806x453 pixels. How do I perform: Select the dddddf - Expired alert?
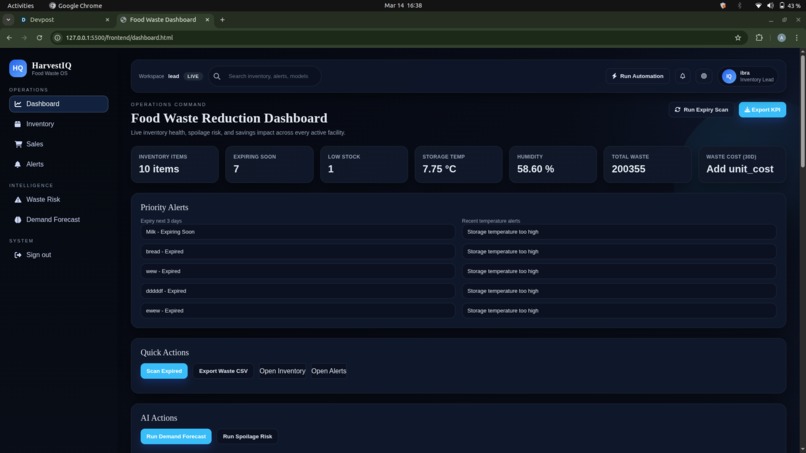[x=297, y=291]
